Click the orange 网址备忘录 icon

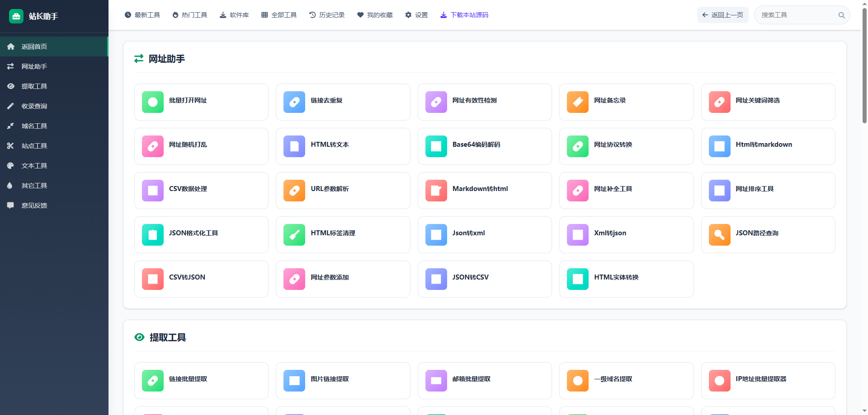click(577, 102)
